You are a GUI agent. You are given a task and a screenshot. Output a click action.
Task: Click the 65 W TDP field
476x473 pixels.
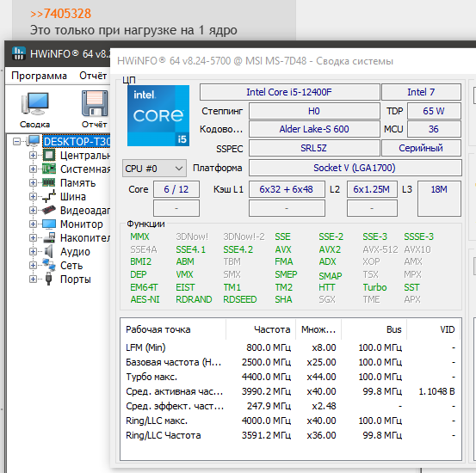point(434,111)
